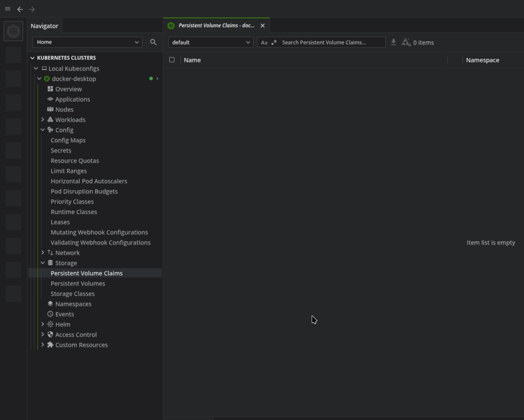Open the application menu via hamburger icon
524x420 pixels.
point(7,9)
